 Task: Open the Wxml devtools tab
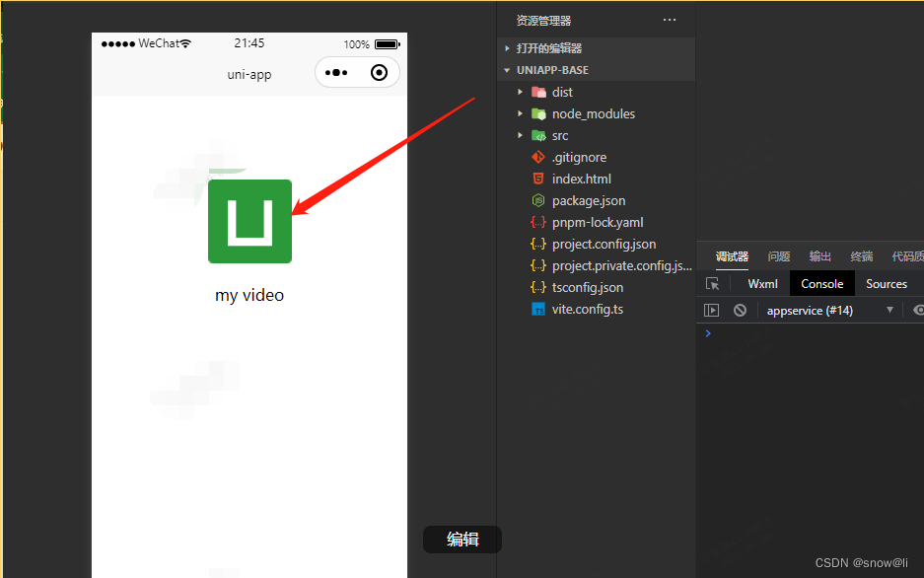coord(762,284)
